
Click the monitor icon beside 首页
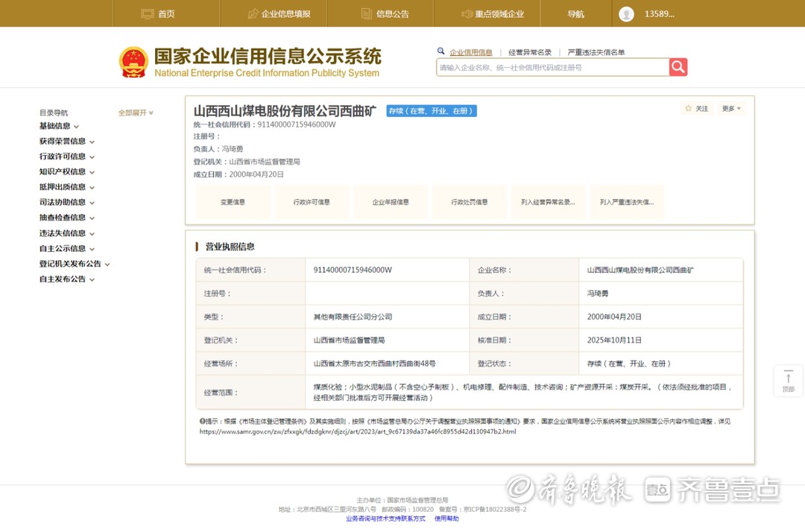148,14
